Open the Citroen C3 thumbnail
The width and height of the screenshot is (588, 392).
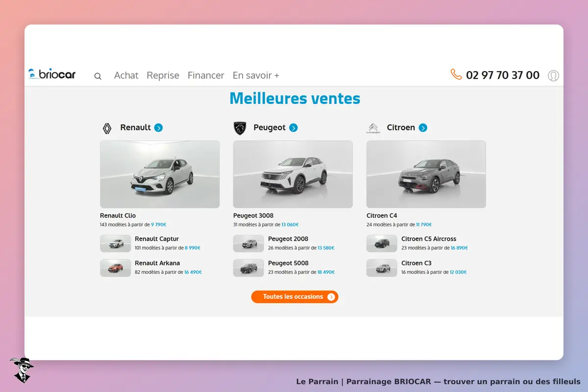coord(382,268)
